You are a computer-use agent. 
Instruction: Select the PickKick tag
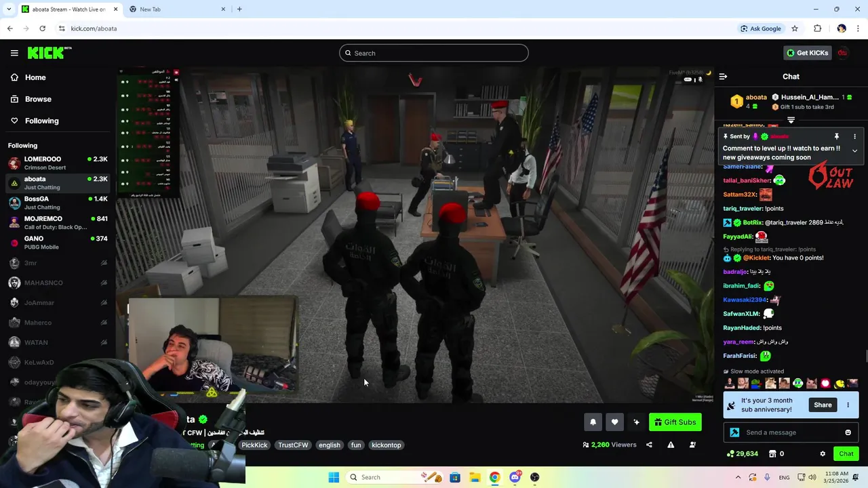[254, 445]
